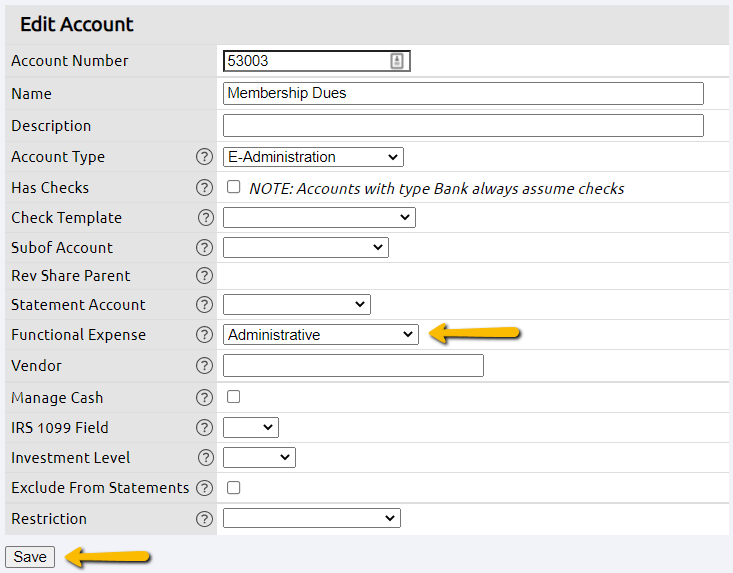
Task: Open help for Manage Cash
Action: coord(204,397)
